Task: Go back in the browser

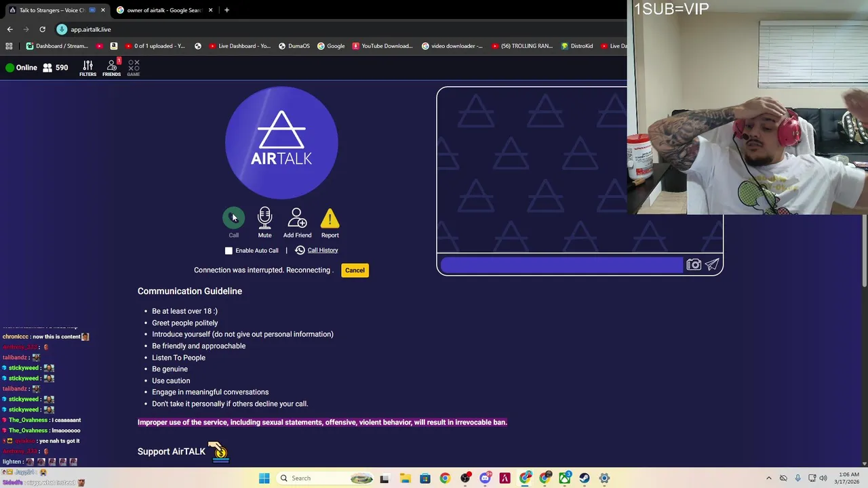Action: [x=9, y=29]
